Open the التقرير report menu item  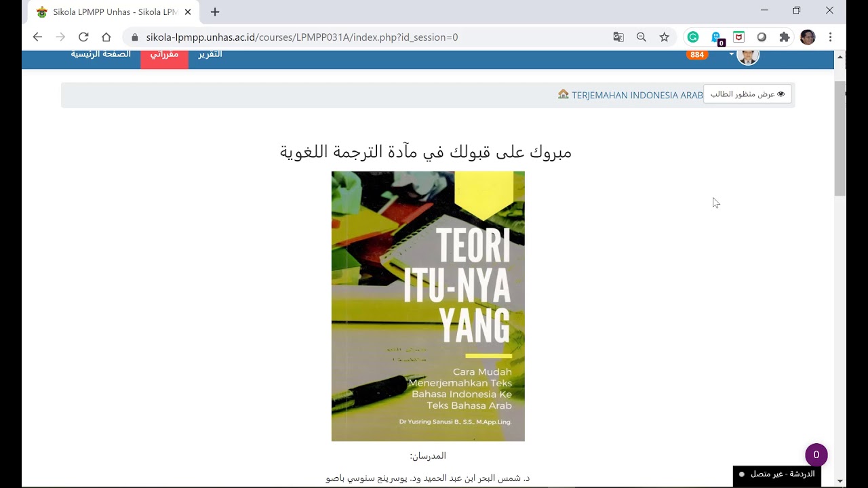[x=210, y=54]
